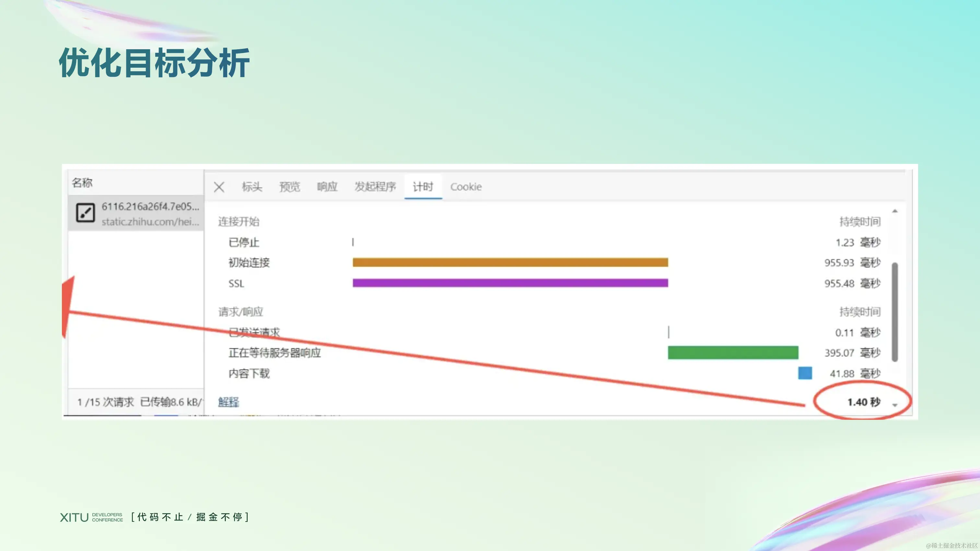Click the scrollbar up arrow
Screen dimensions: 980x551
coord(895,211)
